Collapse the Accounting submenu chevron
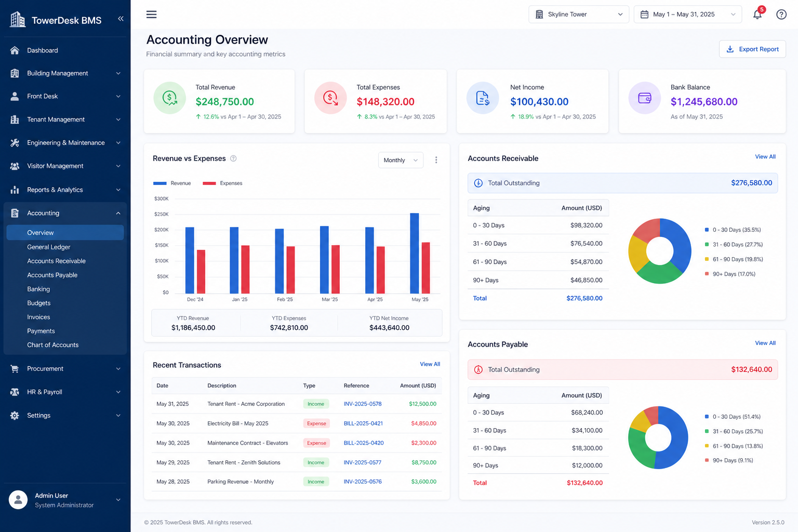The image size is (798, 532). [118, 213]
